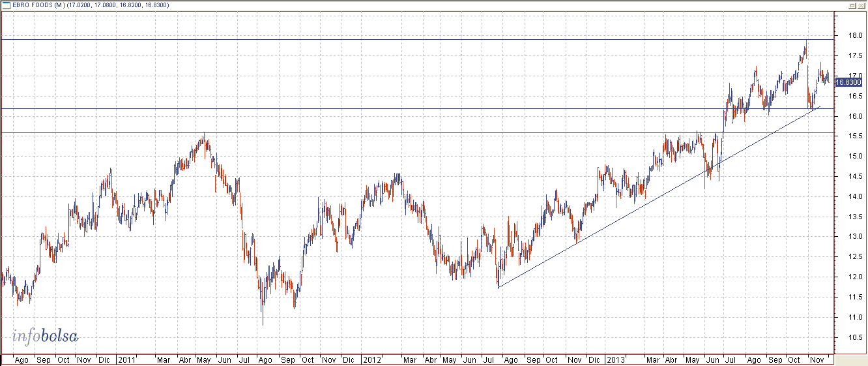Click the 2012 year label on time axis
Viewport: 868px width, 366px height.
click(x=372, y=360)
